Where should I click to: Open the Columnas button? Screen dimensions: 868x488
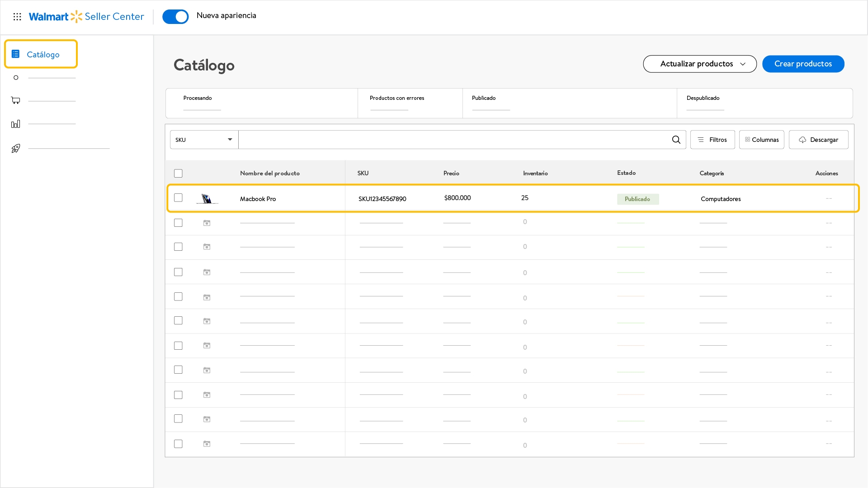(x=762, y=140)
